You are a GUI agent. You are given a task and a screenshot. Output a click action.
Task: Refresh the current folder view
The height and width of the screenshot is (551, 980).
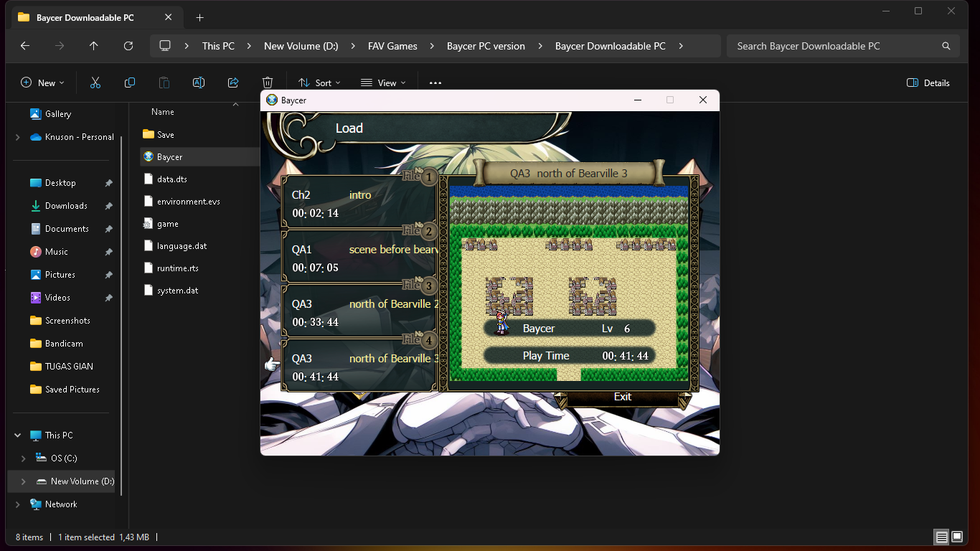pyautogui.click(x=128, y=46)
